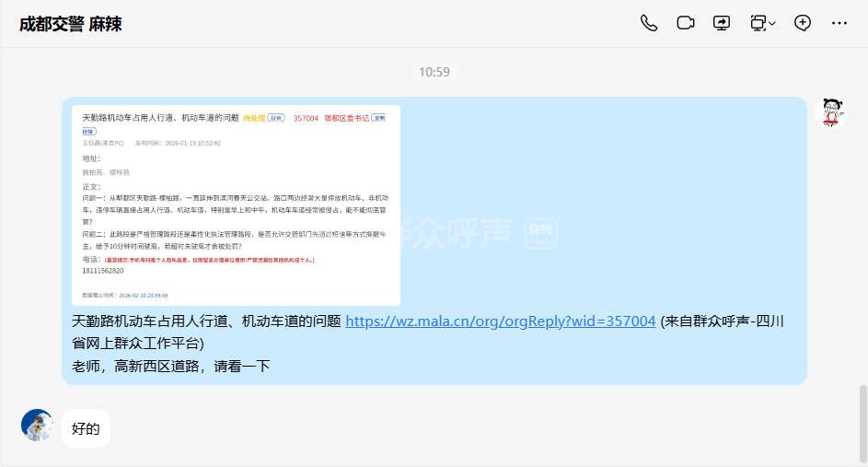This screenshot has height=467, width=868.
Task: Open the three-dot more options menu
Action: (x=839, y=23)
